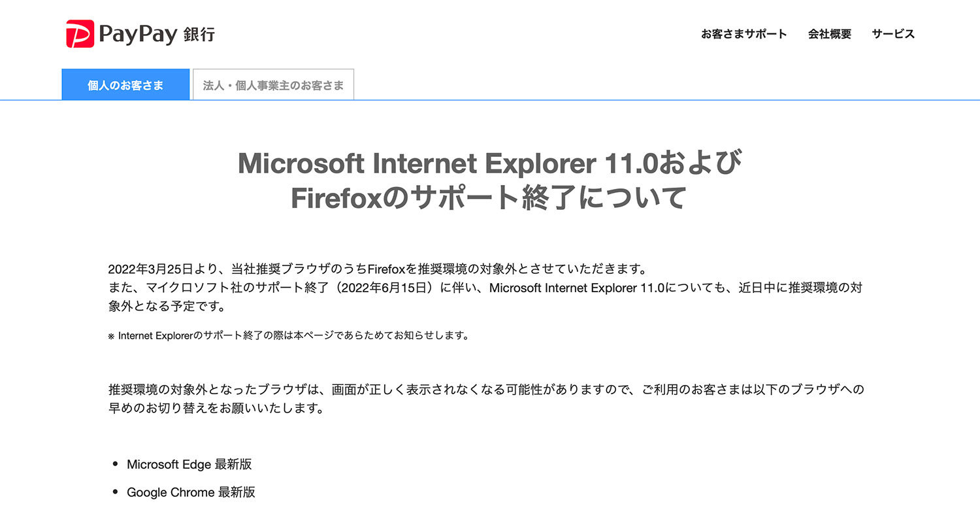Image resolution: width=980 pixels, height=523 pixels.
Task: Click the line 早めのお切り替えをお願いいたします
Action: [216, 409]
